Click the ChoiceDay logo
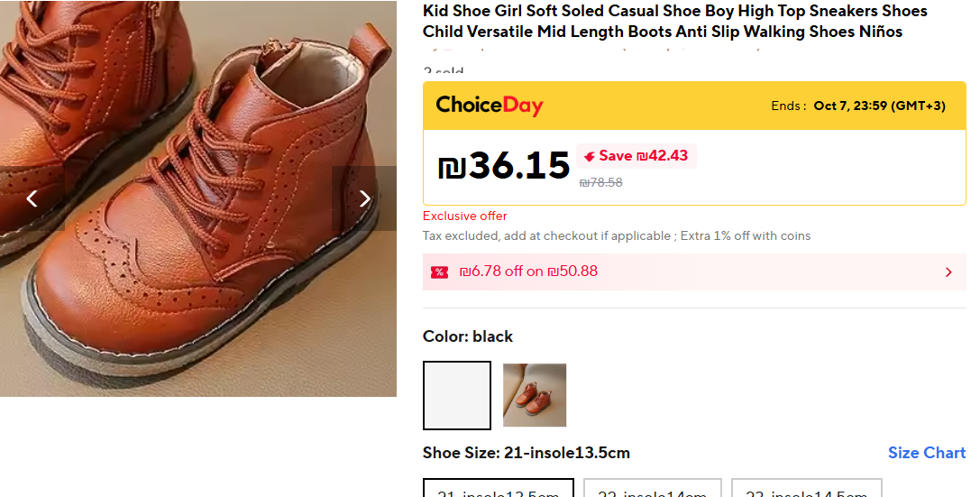Screen dimensions: 980x497 pos(490,106)
